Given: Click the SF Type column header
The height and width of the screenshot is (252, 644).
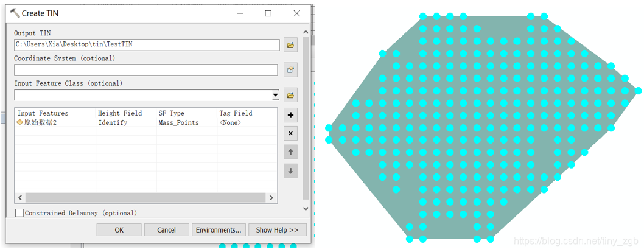Looking at the screenshot, I should click(x=187, y=113).
